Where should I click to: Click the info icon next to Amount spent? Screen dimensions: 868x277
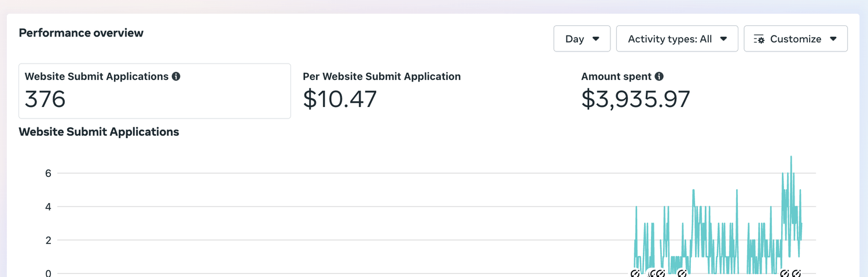[x=659, y=76]
